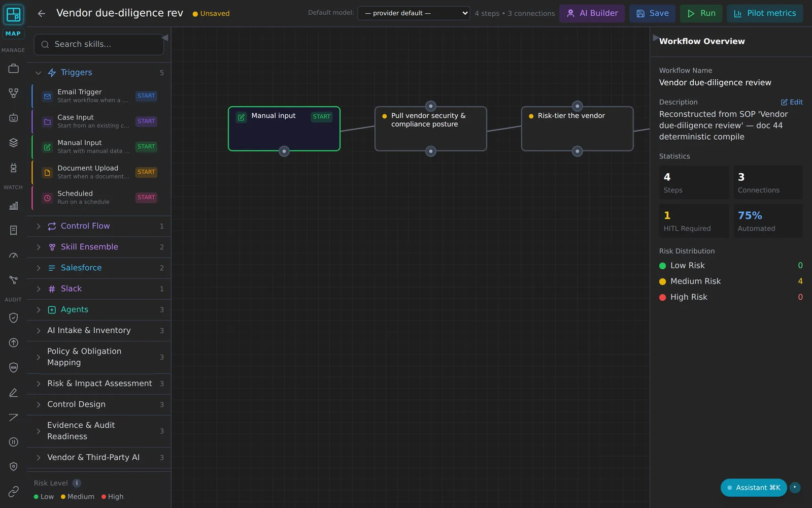Click the app logo icon in the top-left corner
The image size is (812, 508).
(14, 15)
